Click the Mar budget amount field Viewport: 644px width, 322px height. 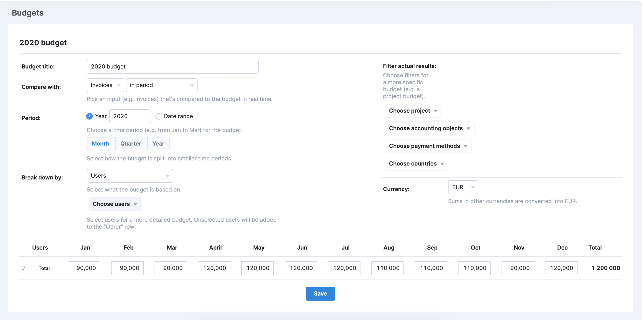coord(171,268)
